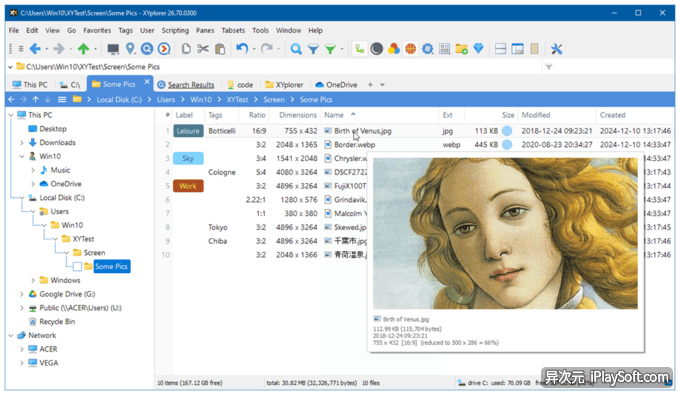Open the Panes menu
Image resolution: width=680 pixels, height=395 pixels.
(x=205, y=30)
